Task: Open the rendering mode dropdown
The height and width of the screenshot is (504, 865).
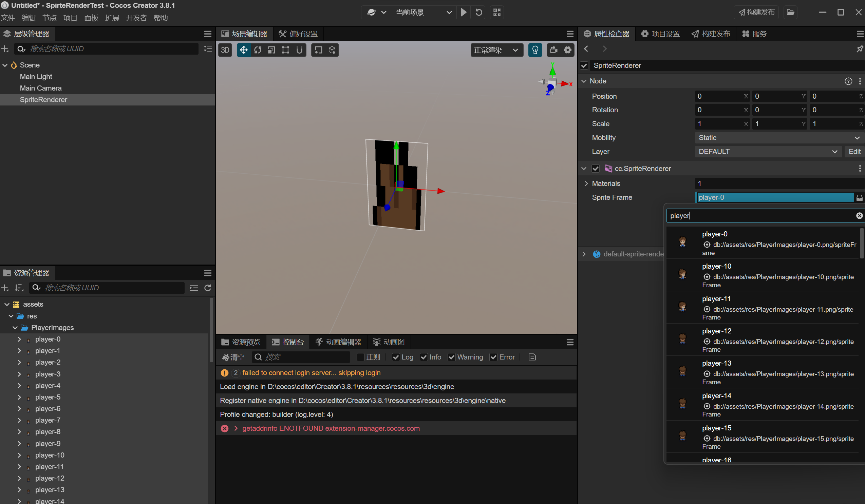Action: point(496,50)
